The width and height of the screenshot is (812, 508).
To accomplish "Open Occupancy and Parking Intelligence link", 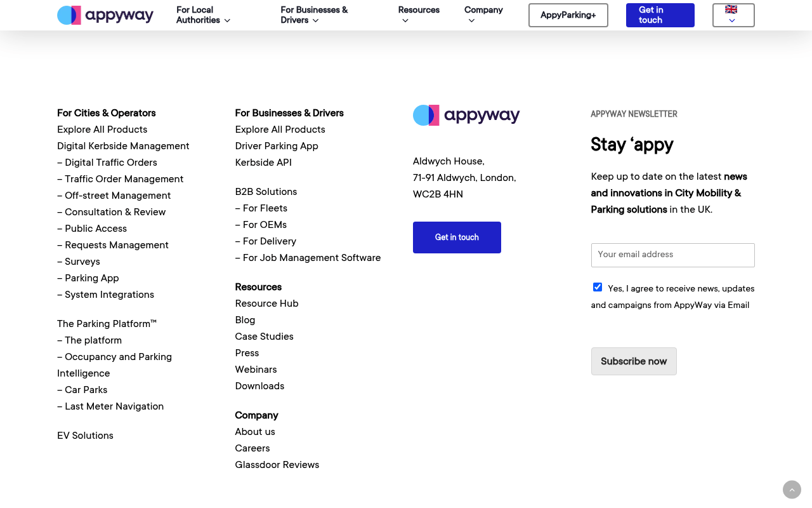I will point(115,365).
